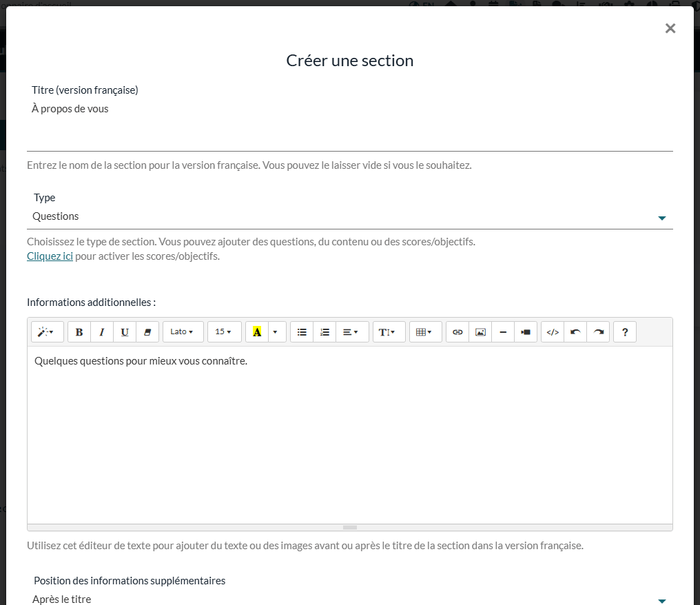Click inside the additional information text area
Screen dimensions: 700x605
(349, 435)
